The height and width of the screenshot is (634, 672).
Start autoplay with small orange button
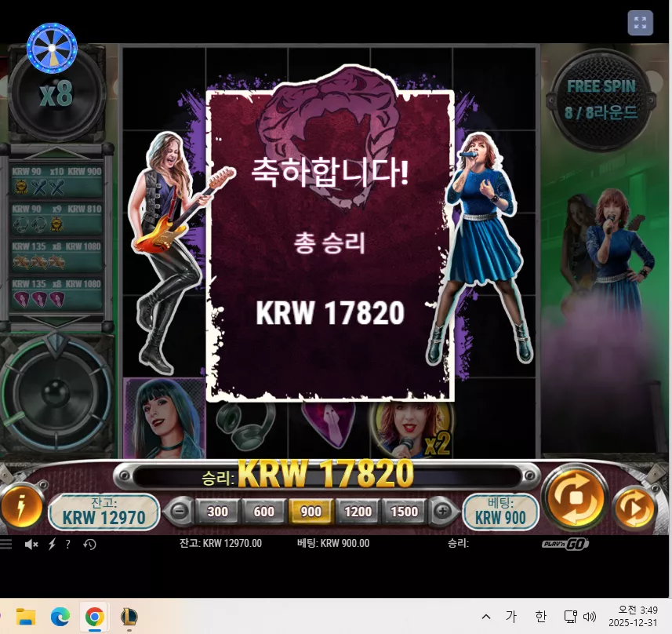click(635, 508)
